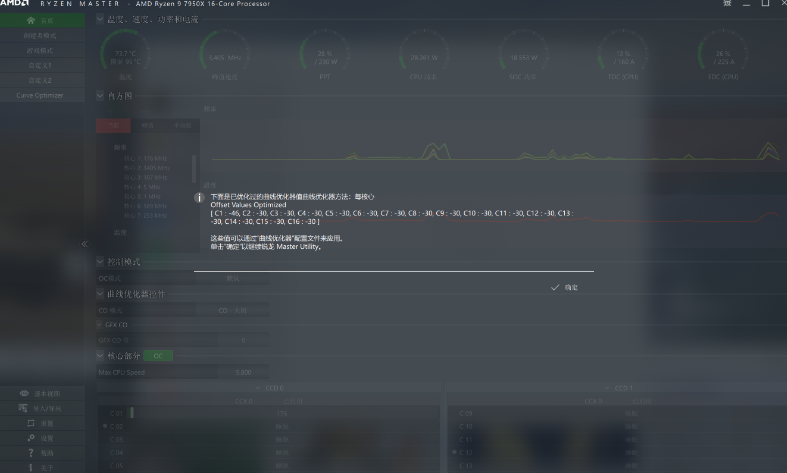
Task: Open 设置 settings in the sidebar
Action: pyautogui.click(x=42, y=438)
